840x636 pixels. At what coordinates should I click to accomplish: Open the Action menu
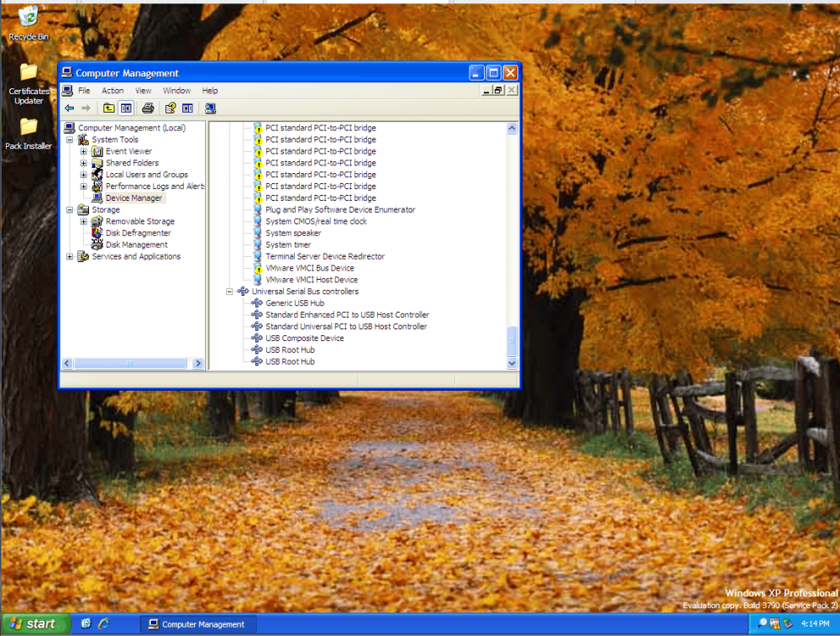coord(113,91)
